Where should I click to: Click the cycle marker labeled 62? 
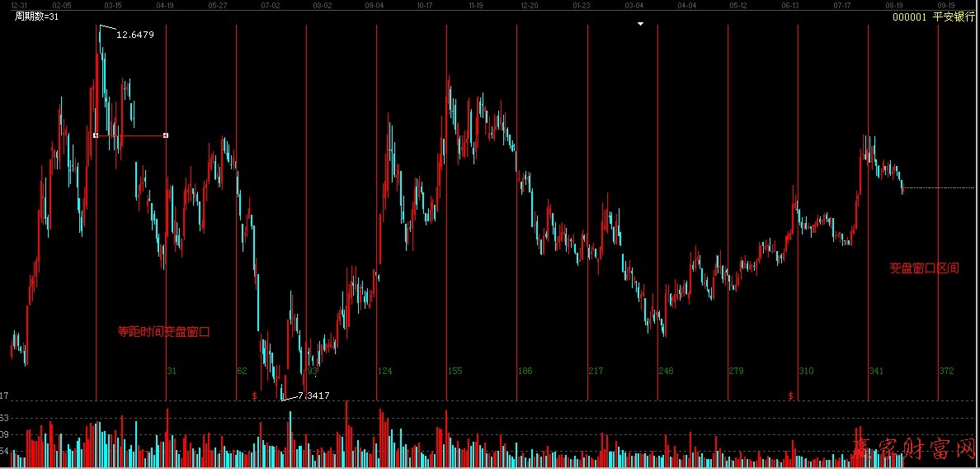[242, 372]
